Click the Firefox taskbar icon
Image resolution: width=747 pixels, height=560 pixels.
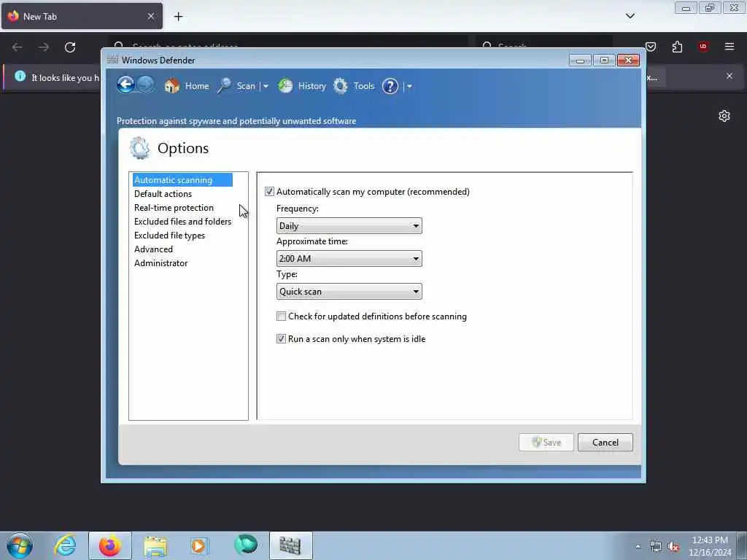(x=110, y=545)
